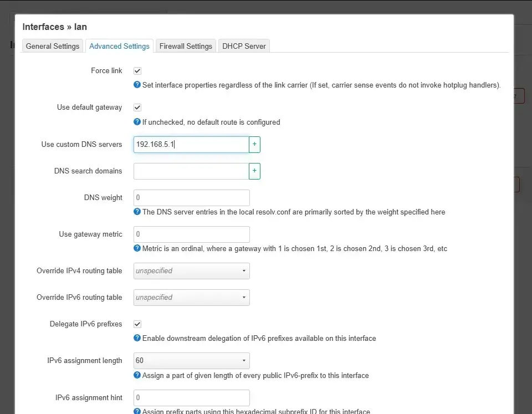Image resolution: width=532 pixels, height=414 pixels.
Task: Disable Delegate IPv6 prefixes checkbox
Action: pyautogui.click(x=137, y=324)
